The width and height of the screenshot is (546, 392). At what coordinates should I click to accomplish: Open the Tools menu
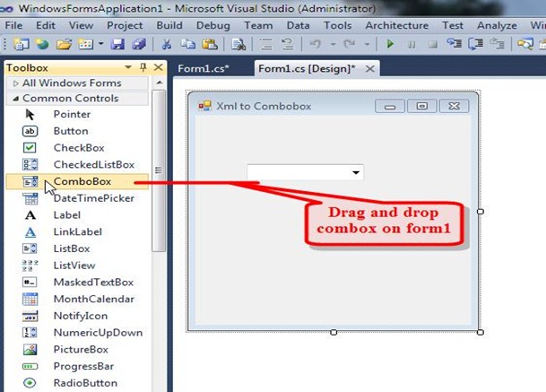pos(337,25)
